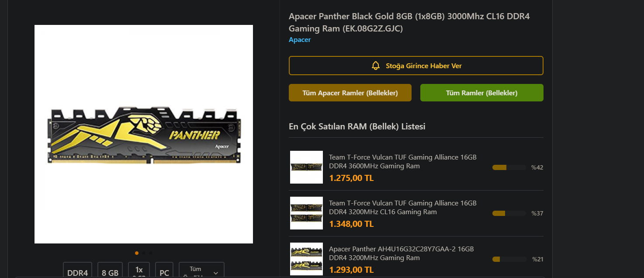644x278 pixels.
Task: Click the %42 sales progress bar
Action: pos(509,167)
